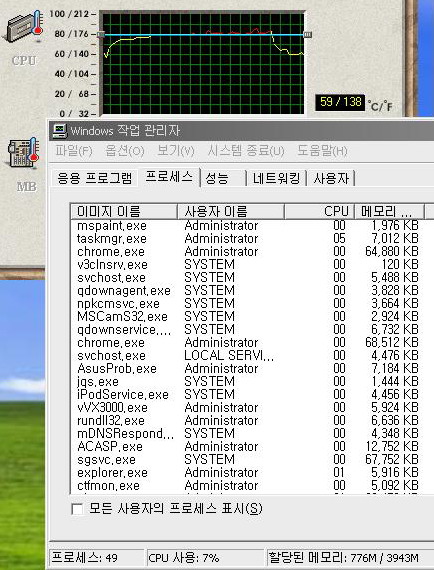Open the 보기(V) menu

[x=176, y=150]
